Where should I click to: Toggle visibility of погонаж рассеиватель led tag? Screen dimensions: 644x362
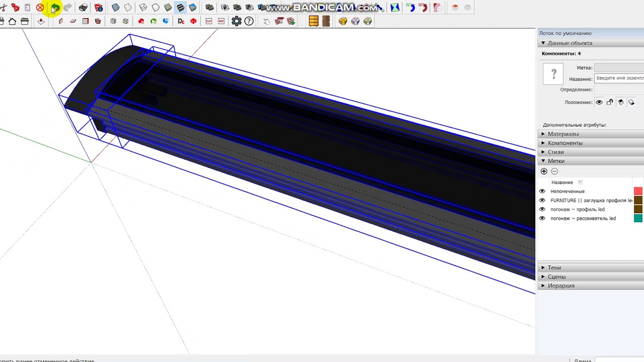(x=542, y=218)
